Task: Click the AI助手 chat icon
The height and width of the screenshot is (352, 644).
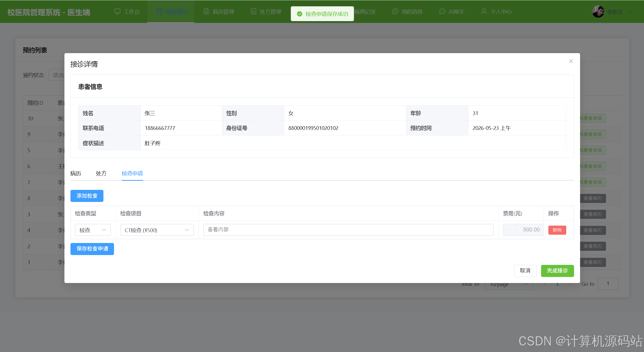Action: click(x=442, y=12)
